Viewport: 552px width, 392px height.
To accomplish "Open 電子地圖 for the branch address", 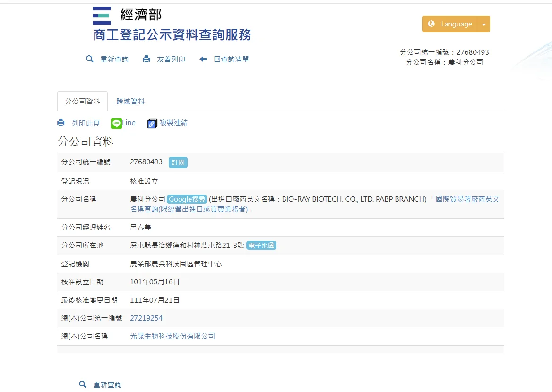I will click(x=261, y=246).
